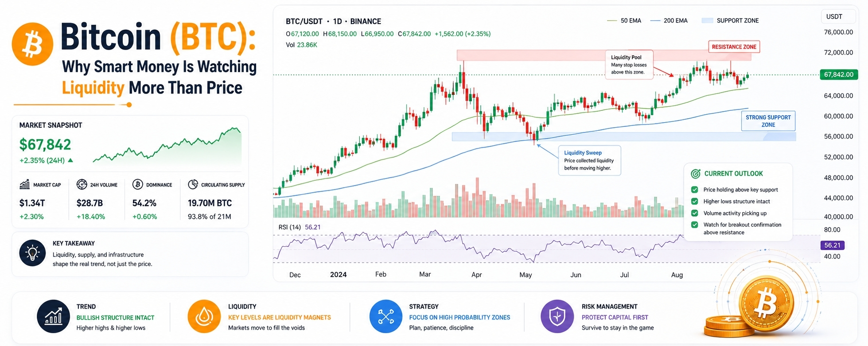The height and width of the screenshot is (346, 868).
Task: Click the 1D timeframe label
Action: pos(337,21)
